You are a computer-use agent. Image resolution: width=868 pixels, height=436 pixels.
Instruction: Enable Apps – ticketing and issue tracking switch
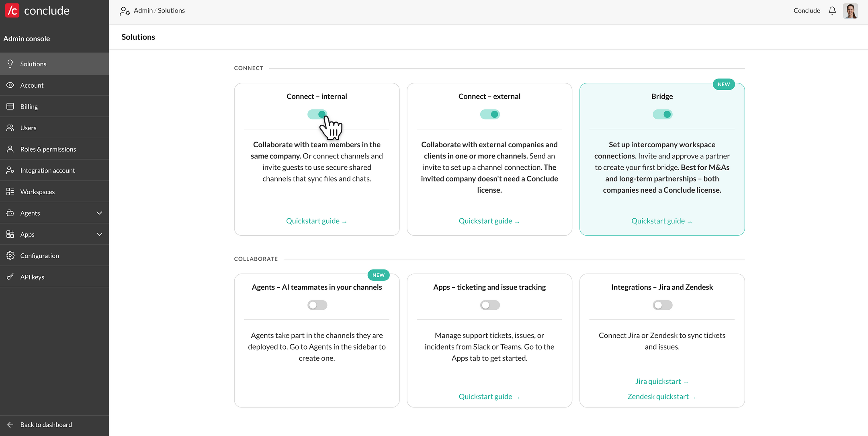coord(490,305)
